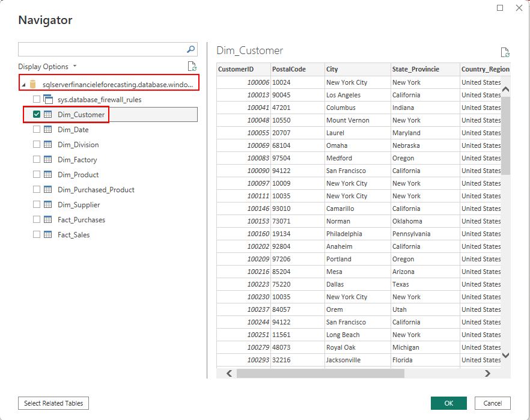Click the Fact_Sales table icon
The width and height of the screenshot is (530, 420).
(48, 234)
